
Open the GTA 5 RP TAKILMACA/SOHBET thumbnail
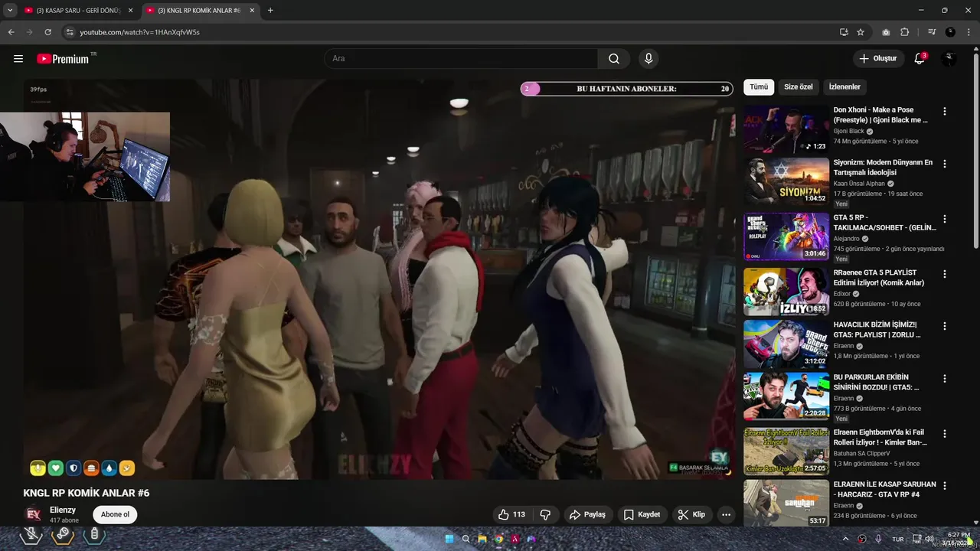[786, 236]
